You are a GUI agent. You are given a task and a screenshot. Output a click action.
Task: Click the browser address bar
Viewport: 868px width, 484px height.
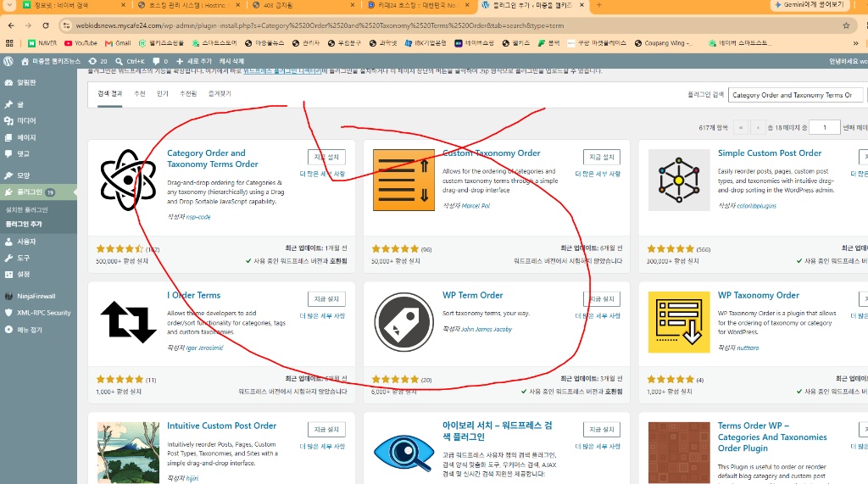[454, 25]
